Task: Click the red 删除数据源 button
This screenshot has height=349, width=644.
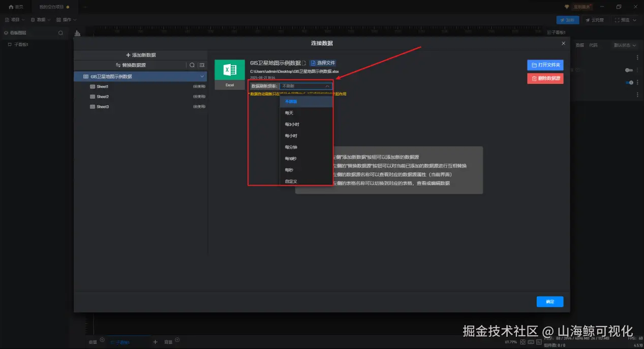Action: [545, 78]
